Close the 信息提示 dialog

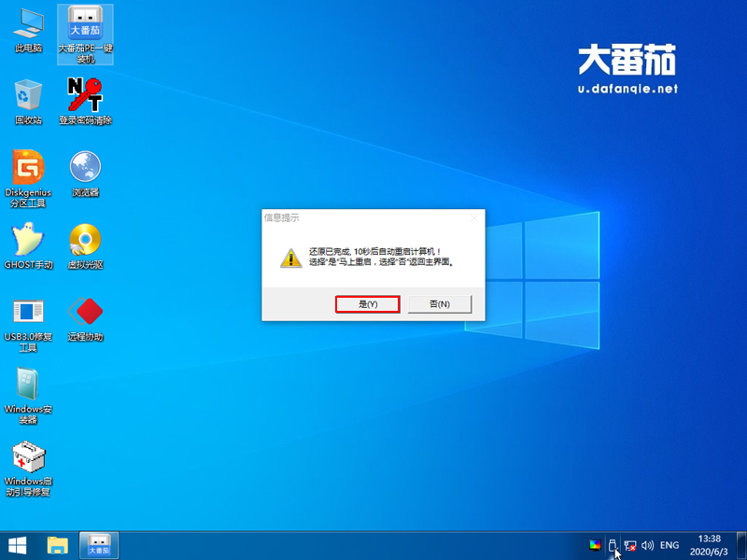click(x=476, y=216)
